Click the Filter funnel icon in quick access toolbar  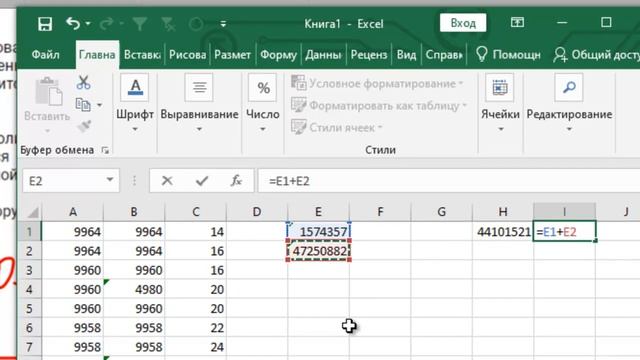click(x=139, y=24)
